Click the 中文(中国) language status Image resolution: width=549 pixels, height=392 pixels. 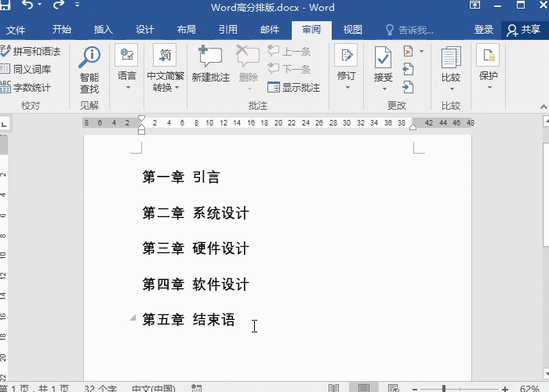point(154,388)
